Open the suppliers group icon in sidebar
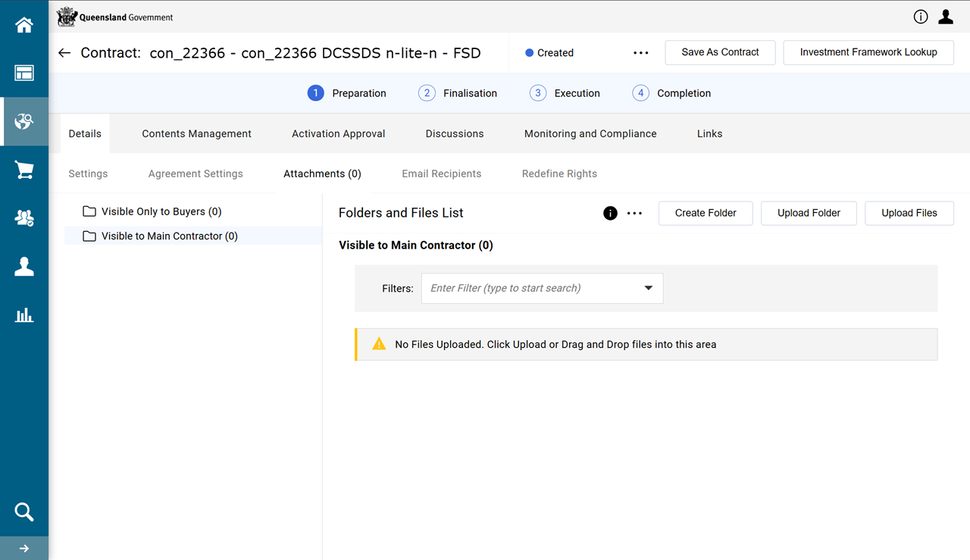Viewport: 970px width, 560px height. 24,218
